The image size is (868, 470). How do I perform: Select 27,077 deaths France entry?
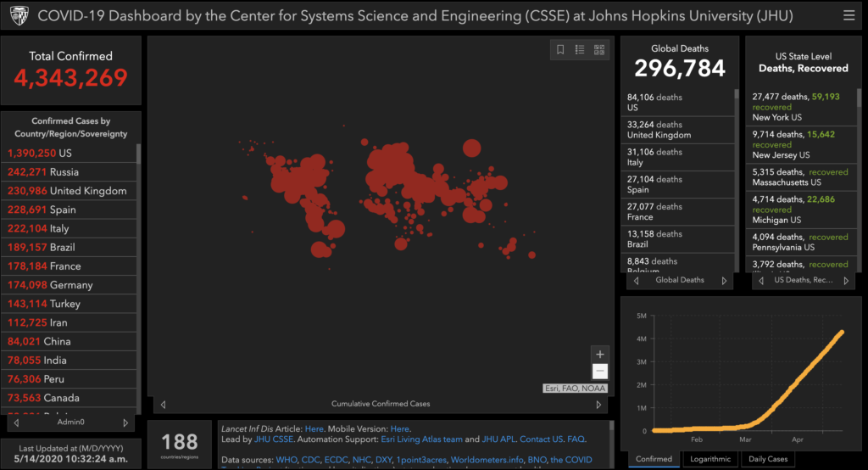tap(677, 212)
